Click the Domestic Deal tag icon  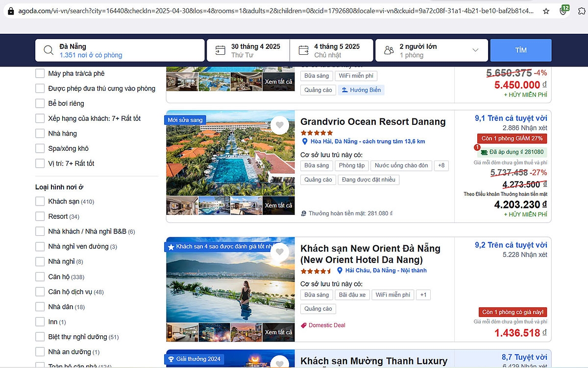[304, 325]
